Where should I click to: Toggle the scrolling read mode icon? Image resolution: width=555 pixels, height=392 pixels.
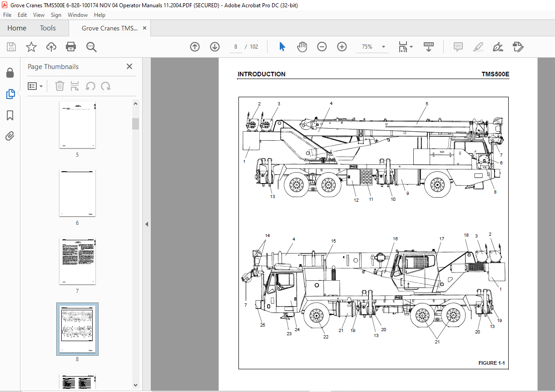(x=429, y=47)
